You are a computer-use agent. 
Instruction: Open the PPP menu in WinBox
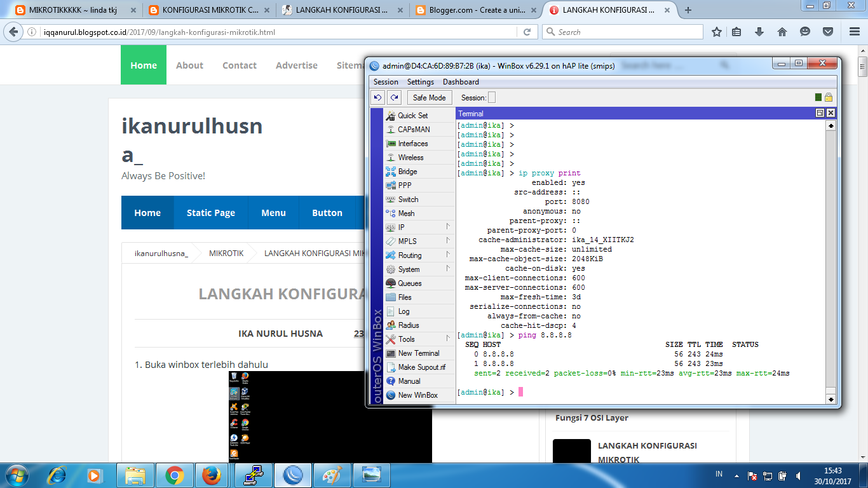click(419, 186)
